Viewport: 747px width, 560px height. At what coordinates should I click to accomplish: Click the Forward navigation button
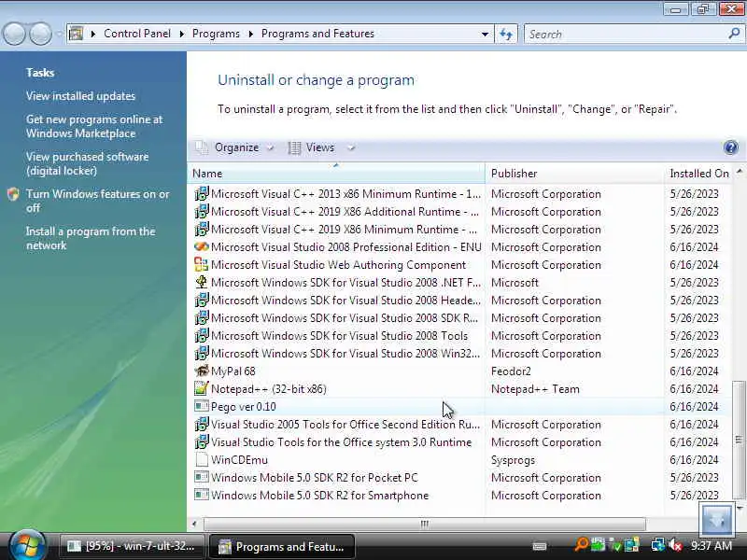tap(40, 34)
